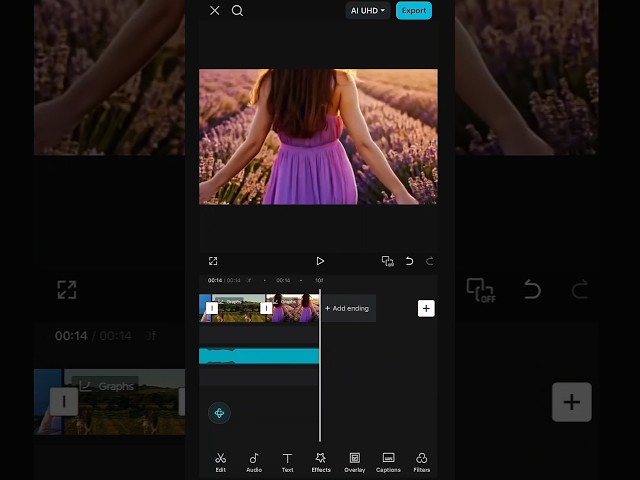Enter fullscreen preview with the expand icon
This screenshot has height=480, width=640.
(213, 261)
